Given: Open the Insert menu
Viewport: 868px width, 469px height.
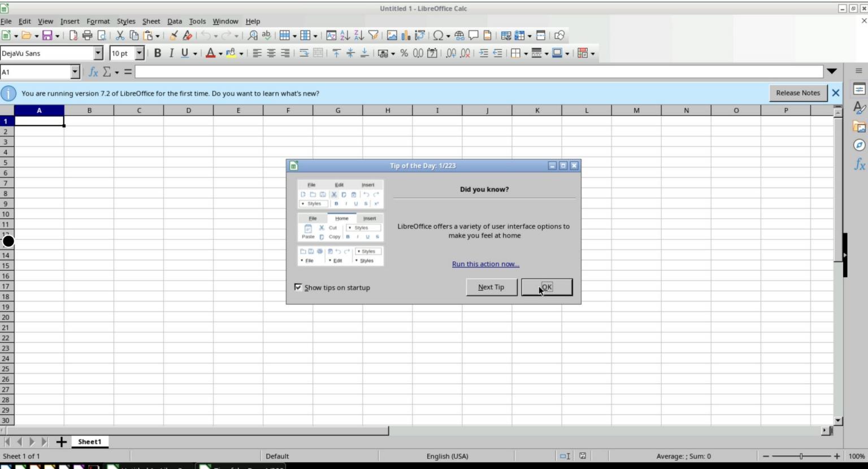Looking at the screenshot, I should [70, 21].
